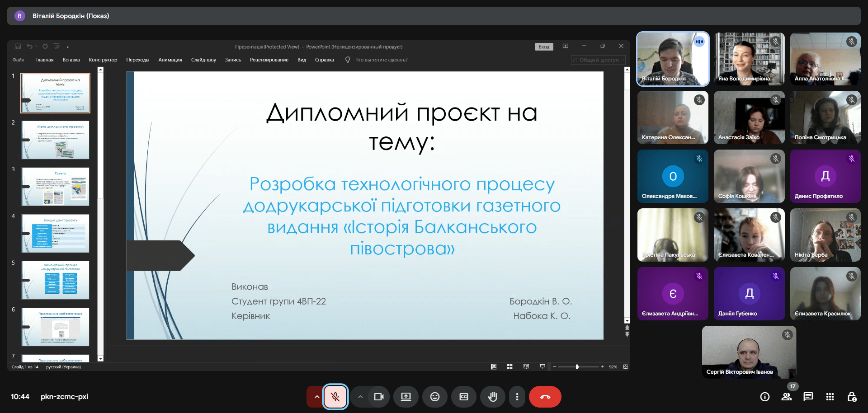The height and width of the screenshot is (413, 868).
Task: Select slide 3 thumbnail titled Газета
Action: click(x=56, y=187)
